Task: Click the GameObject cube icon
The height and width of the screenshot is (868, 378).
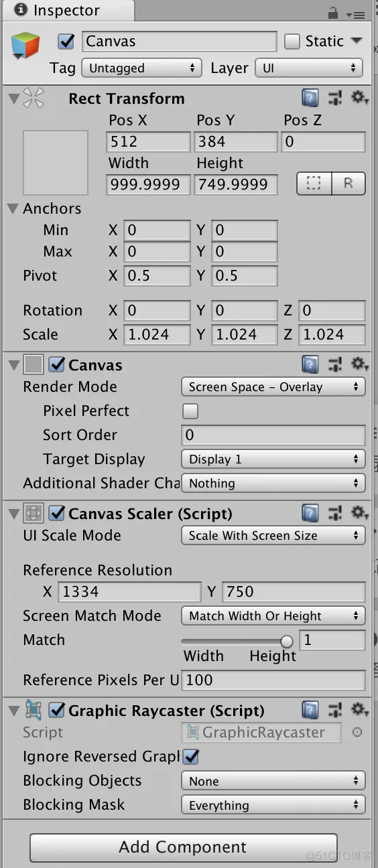Action: 25,46
